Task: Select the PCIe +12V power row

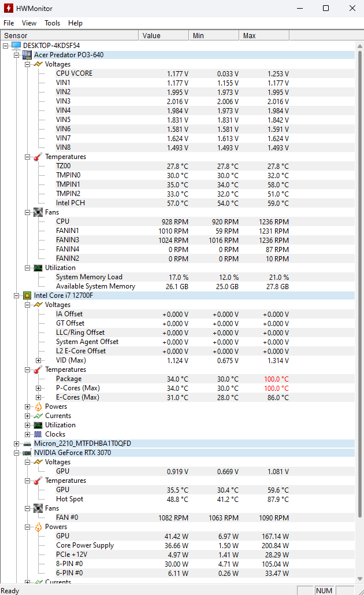Action: (x=205, y=555)
